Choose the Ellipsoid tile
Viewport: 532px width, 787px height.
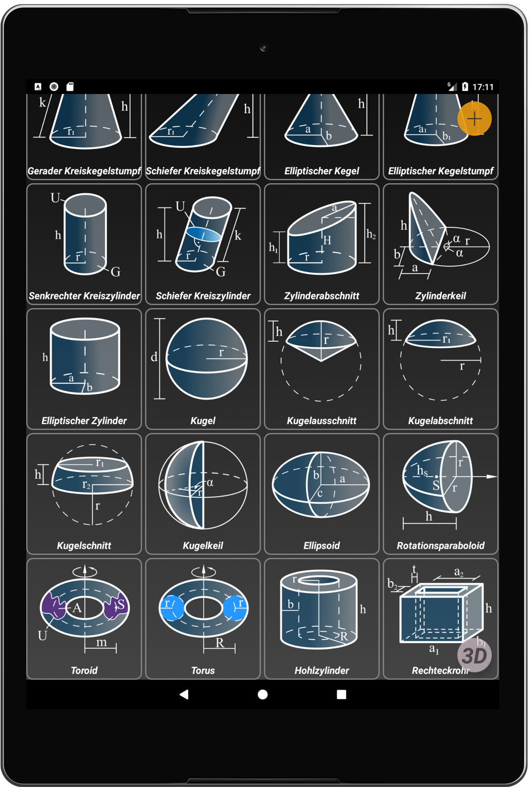pyautogui.click(x=322, y=494)
